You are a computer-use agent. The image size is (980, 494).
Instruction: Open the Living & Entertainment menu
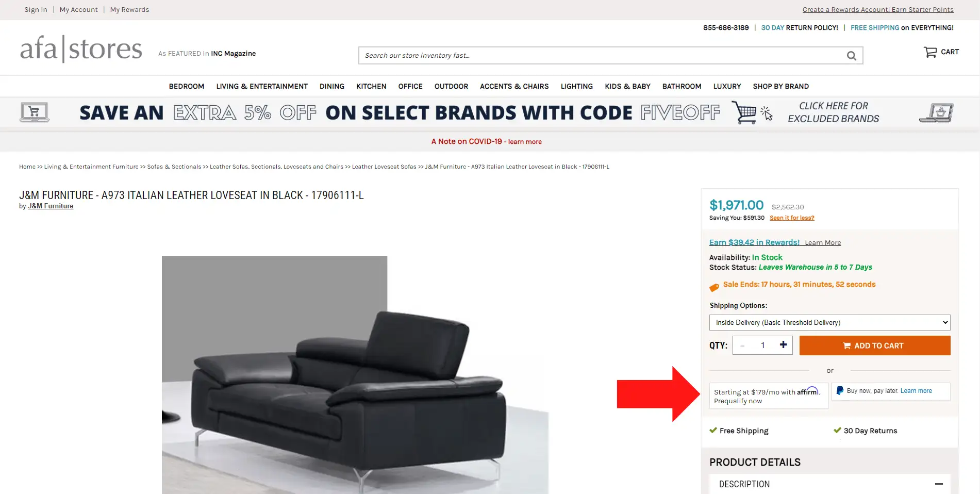262,86
